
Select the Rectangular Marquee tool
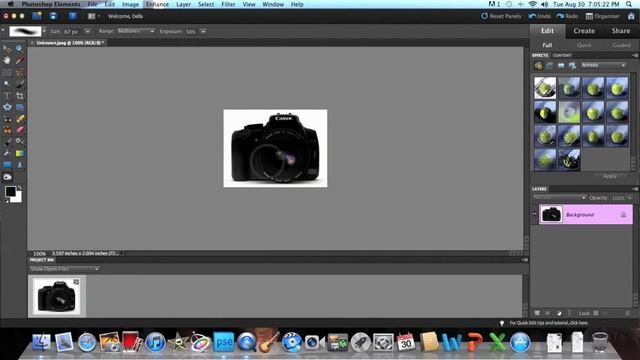pyautogui.click(x=7, y=73)
